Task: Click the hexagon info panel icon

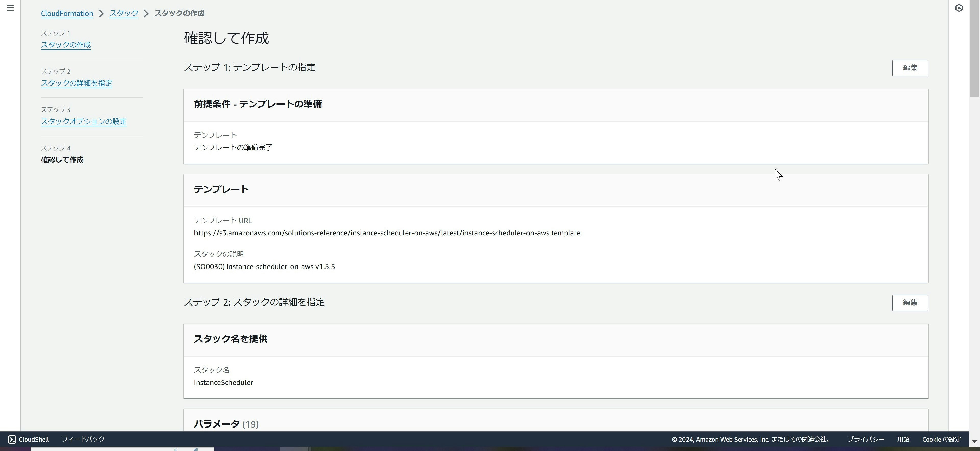Action: point(959,8)
